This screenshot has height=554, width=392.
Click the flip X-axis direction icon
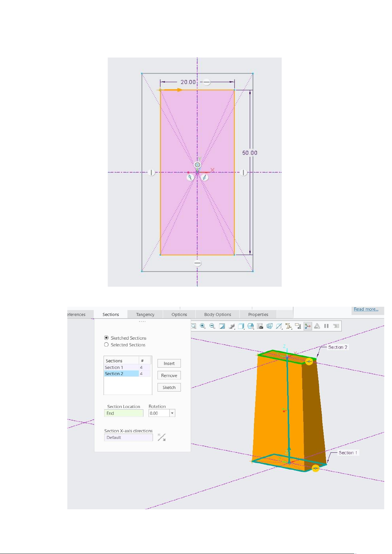[161, 437]
